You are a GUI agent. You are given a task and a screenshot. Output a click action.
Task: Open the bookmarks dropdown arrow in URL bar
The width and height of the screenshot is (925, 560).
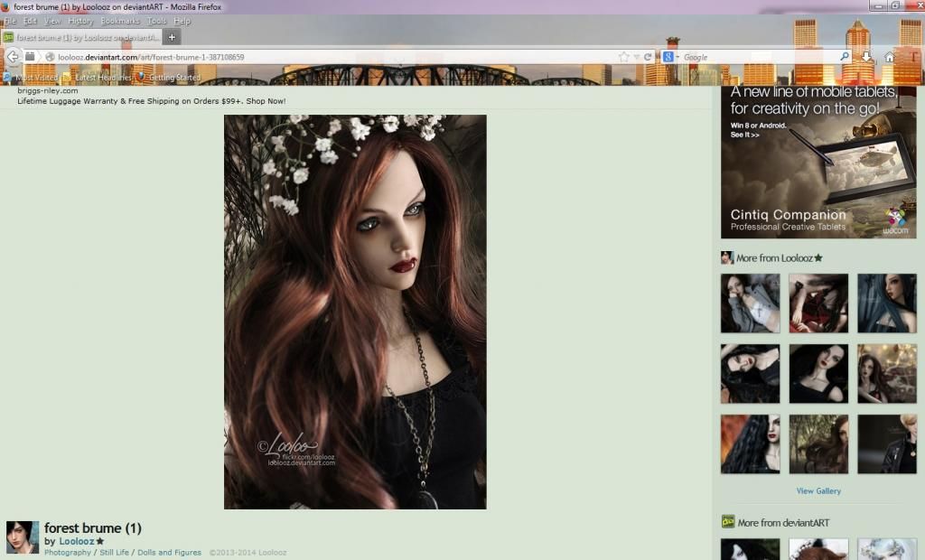[x=637, y=57]
